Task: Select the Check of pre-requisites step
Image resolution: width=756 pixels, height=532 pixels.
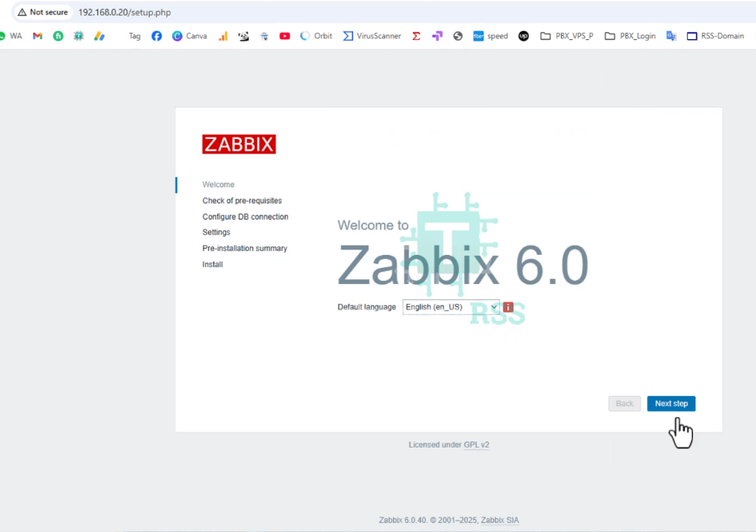Action: 242,200
